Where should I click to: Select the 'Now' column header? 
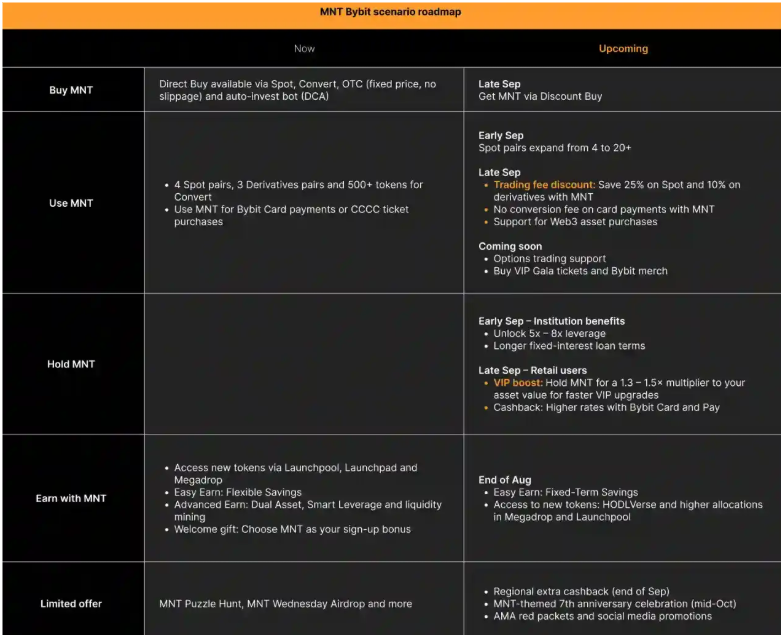(x=304, y=48)
